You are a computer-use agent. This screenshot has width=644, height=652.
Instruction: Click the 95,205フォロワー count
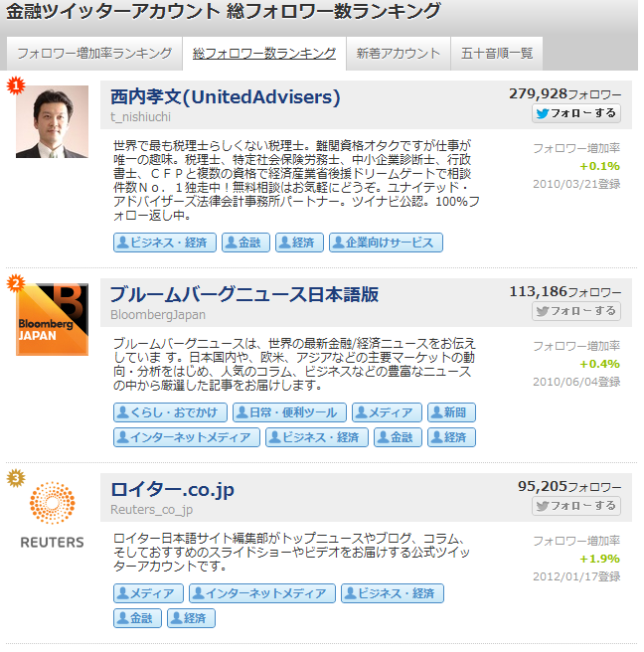coord(569,486)
